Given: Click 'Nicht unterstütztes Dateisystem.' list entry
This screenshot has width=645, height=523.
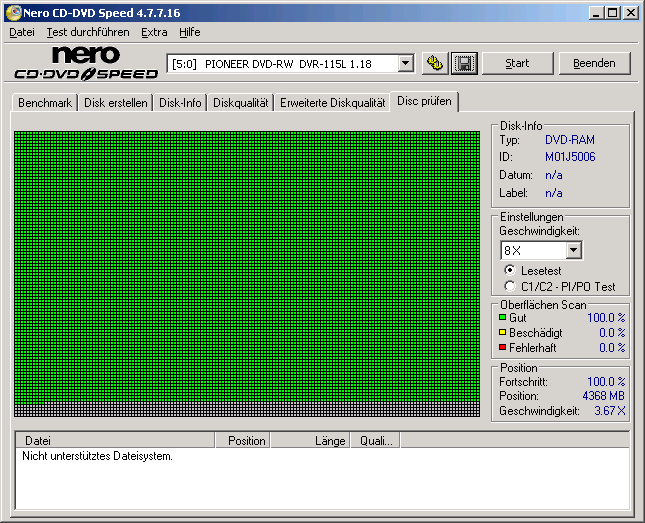Looking at the screenshot, I should tap(97, 456).
